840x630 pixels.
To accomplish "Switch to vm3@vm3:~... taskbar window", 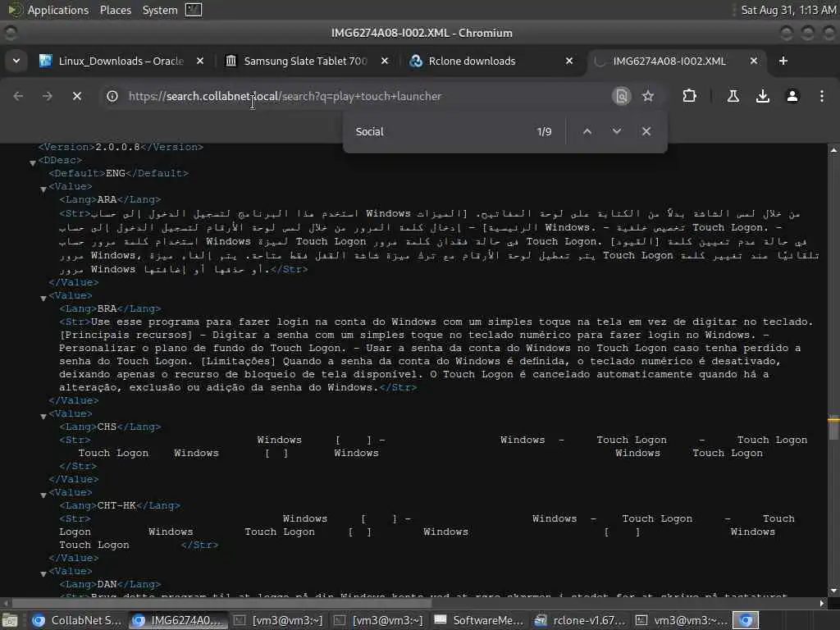I will pyautogui.click(x=680, y=620).
